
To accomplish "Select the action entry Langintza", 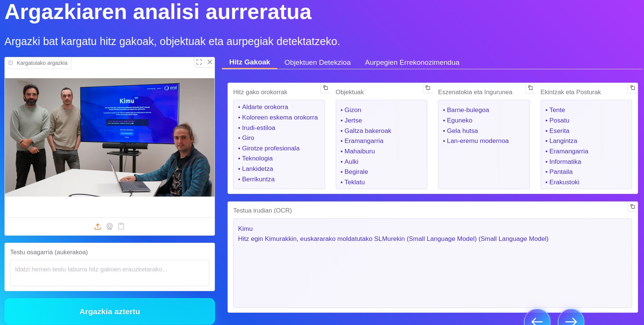I will tap(563, 141).
